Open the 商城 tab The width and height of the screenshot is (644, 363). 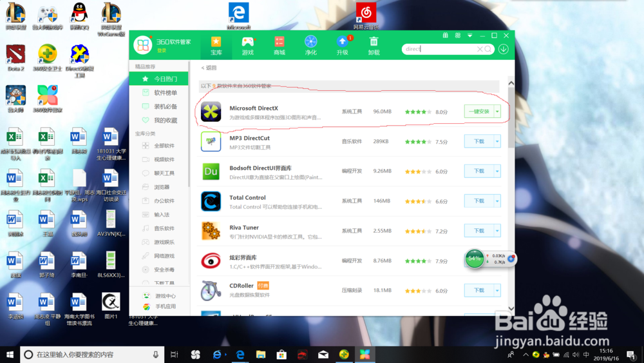point(279,46)
